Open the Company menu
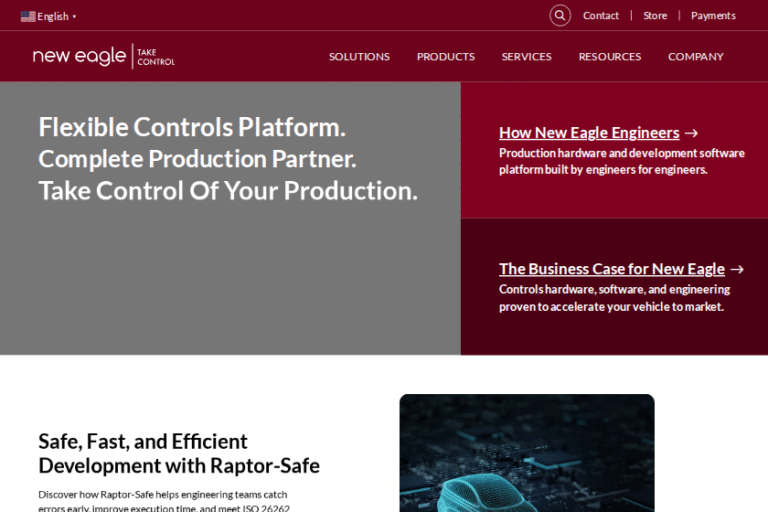This screenshot has height=512, width=768. [x=695, y=57]
